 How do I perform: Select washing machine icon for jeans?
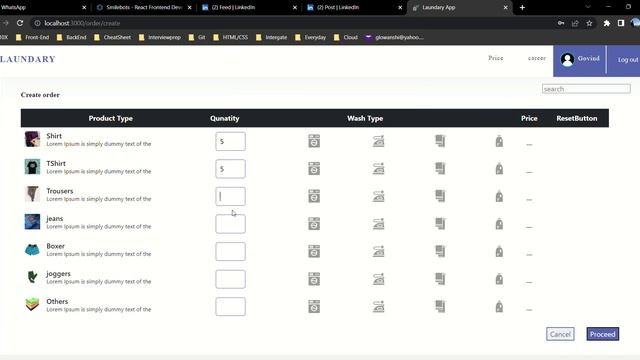coord(314,224)
